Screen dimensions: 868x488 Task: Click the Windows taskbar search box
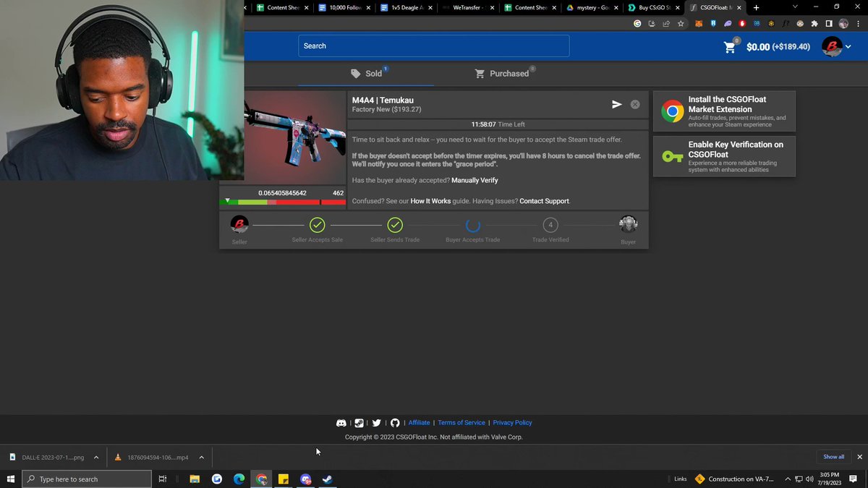pyautogui.click(x=87, y=479)
